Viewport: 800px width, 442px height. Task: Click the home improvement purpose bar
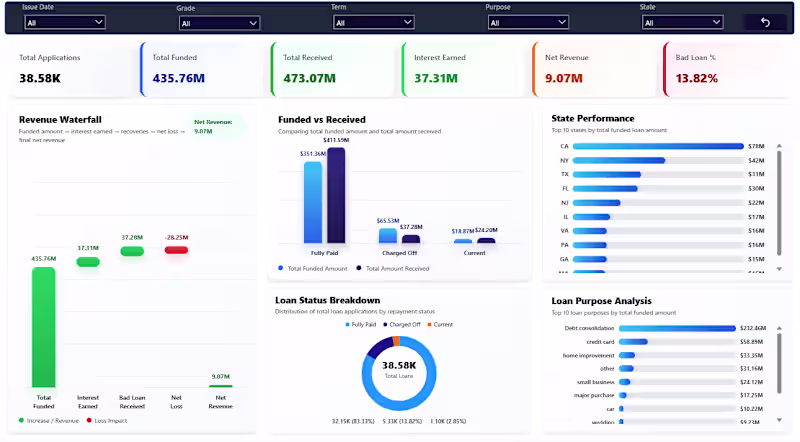pyautogui.click(x=627, y=355)
